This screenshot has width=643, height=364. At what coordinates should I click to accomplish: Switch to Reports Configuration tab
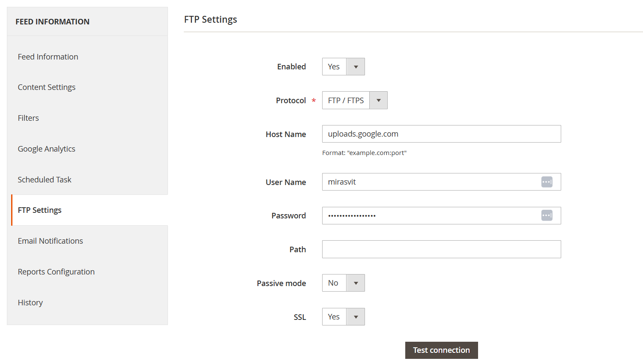(56, 272)
